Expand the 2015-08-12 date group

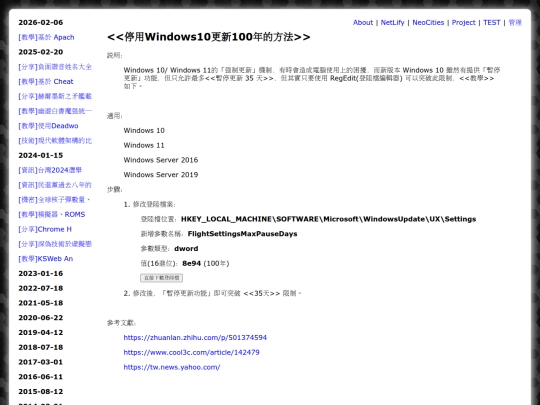coord(41,392)
